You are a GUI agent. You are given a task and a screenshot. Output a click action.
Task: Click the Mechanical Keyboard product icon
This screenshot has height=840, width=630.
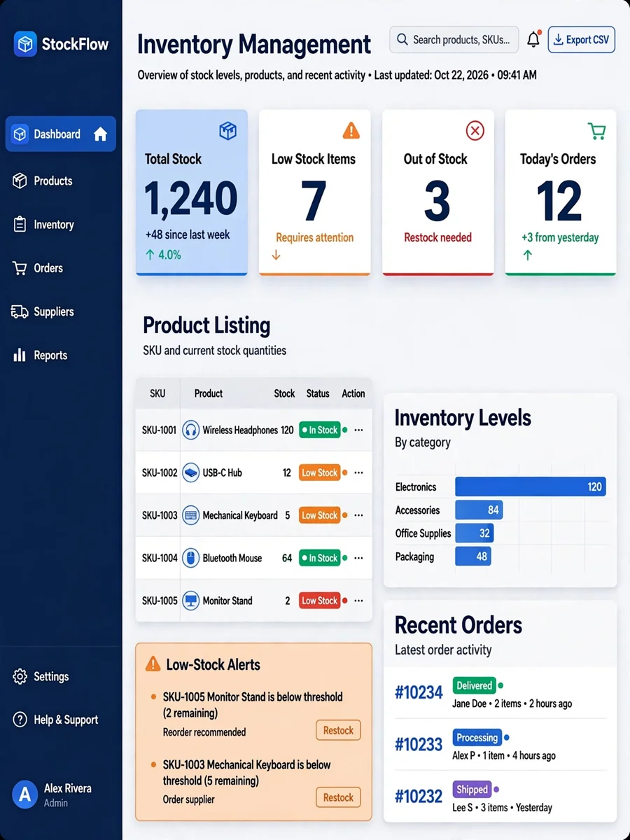[190, 515]
